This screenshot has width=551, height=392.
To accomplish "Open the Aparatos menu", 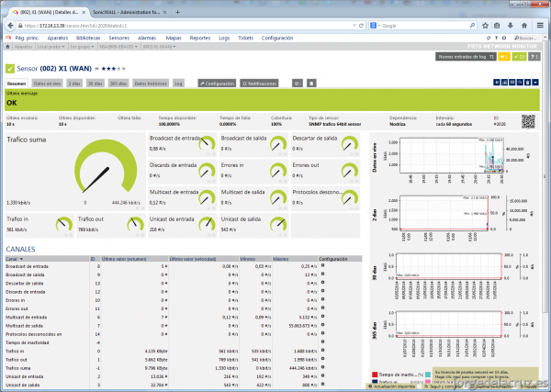I will coord(58,38).
